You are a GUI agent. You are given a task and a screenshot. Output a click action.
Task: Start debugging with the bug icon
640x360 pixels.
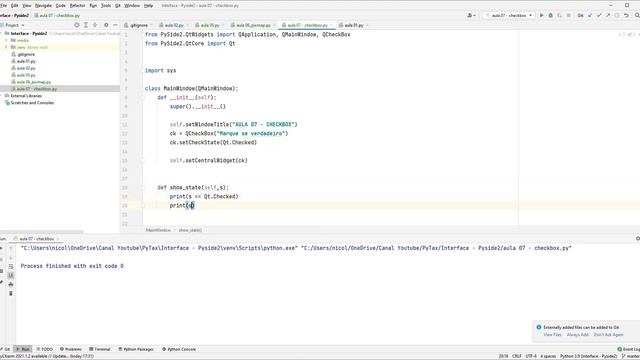point(551,15)
